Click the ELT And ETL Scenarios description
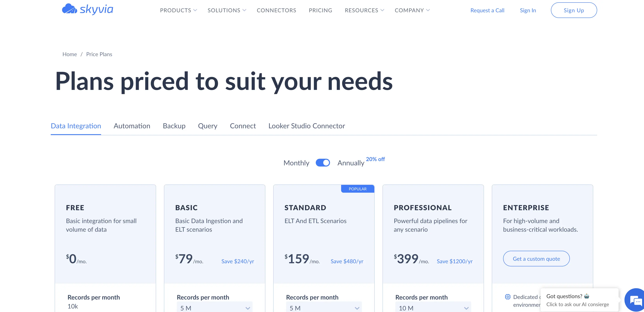Screen dimensions: 644x312 click(x=315, y=221)
